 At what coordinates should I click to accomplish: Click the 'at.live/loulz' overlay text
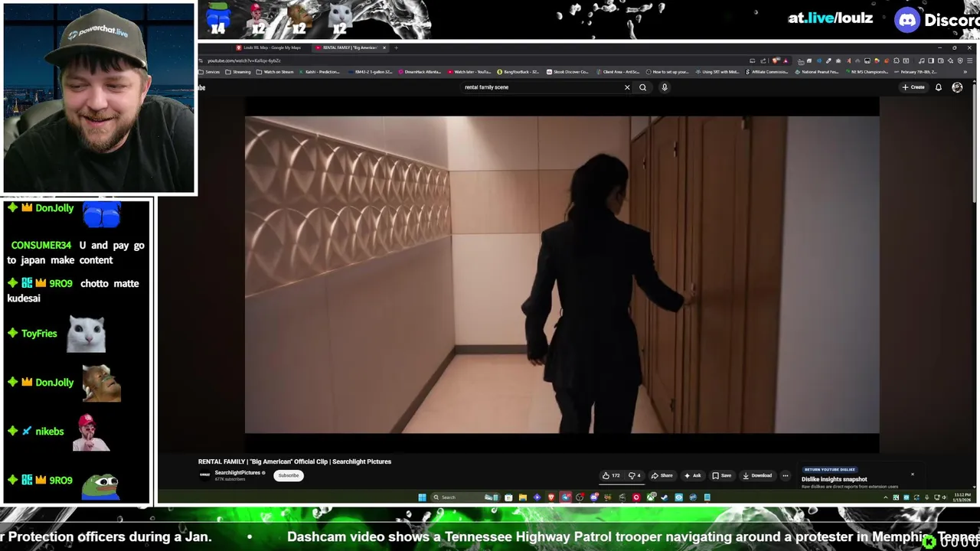831,18
